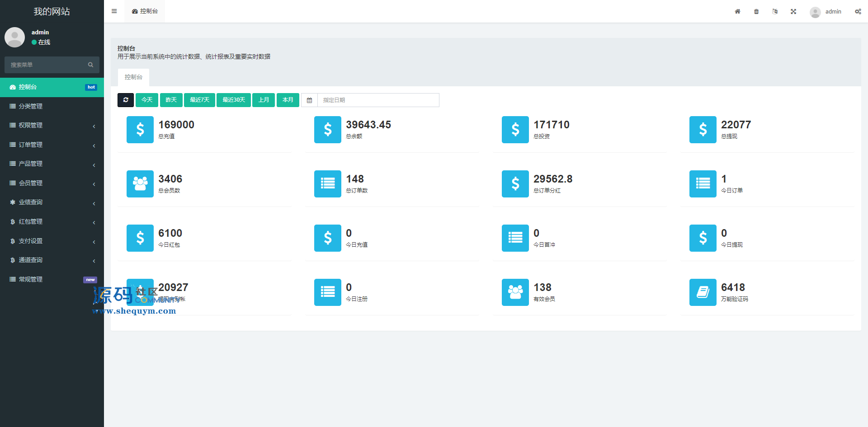Open 分类管理 in the sidebar
This screenshot has height=427, width=868.
pos(52,106)
